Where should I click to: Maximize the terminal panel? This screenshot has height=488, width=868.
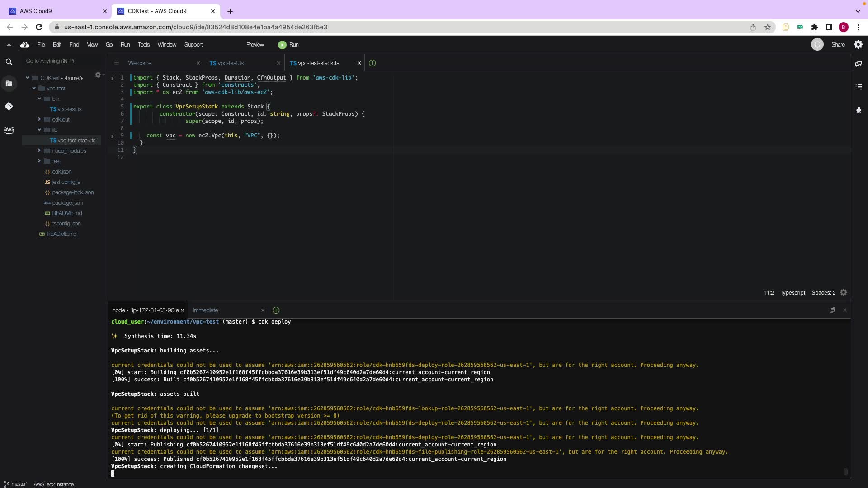click(x=832, y=310)
